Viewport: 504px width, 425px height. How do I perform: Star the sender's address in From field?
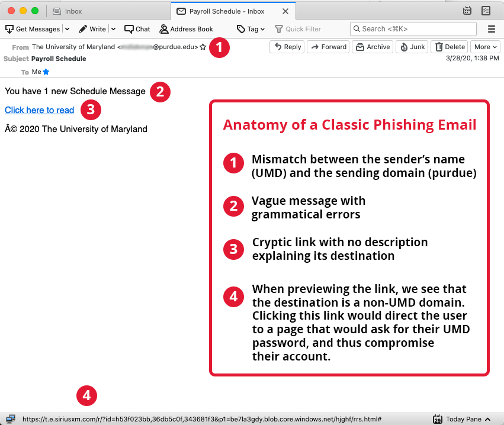tap(203, 47)
